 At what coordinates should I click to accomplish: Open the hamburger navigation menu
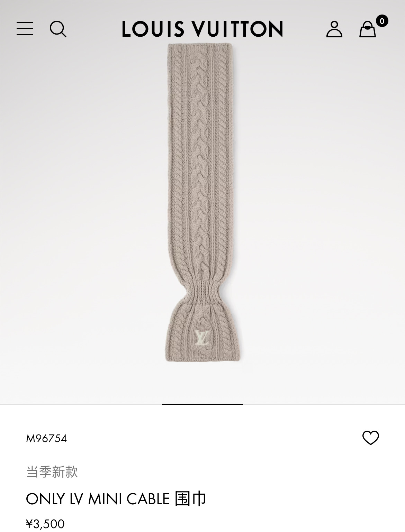25,29
